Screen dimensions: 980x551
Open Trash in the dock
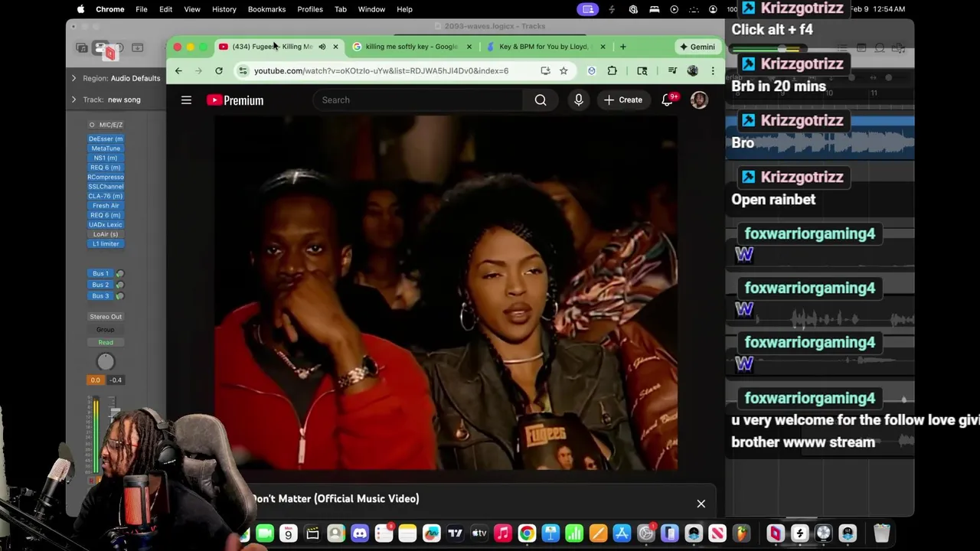pyautogui.click(x=882, y=533)
